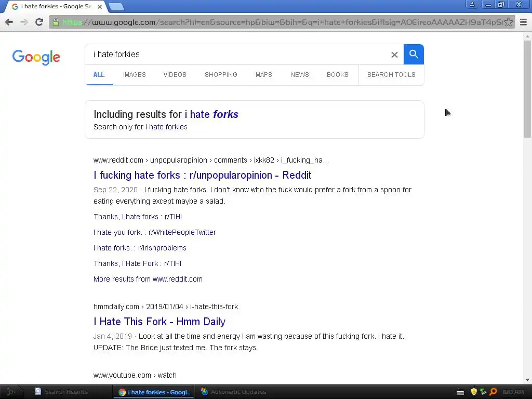Screen dimensions: 532x399
Task: Open SEARCH TOOLS options
Action: point(391,75)
